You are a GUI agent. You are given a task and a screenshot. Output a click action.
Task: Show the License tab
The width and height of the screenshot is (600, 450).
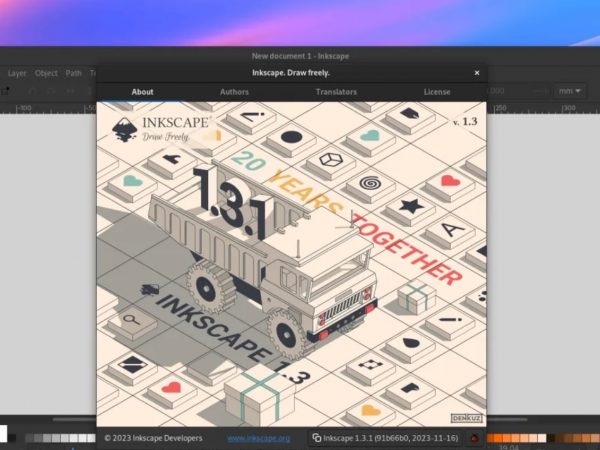[437, 92]
